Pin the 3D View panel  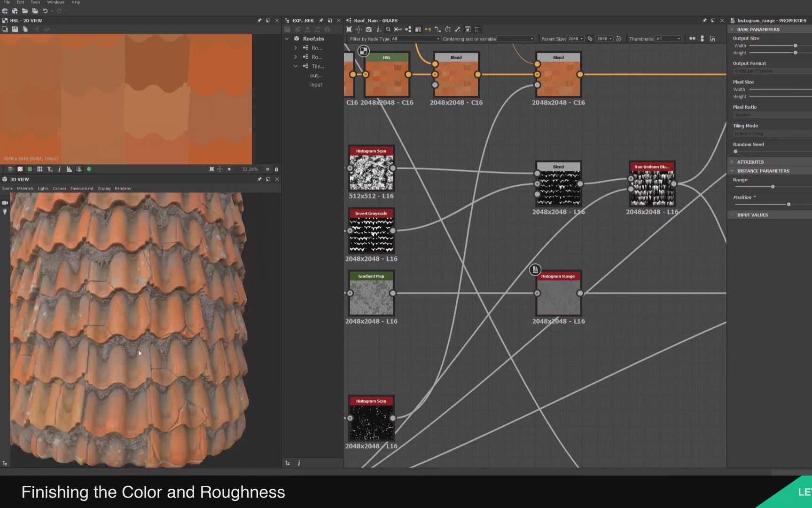click(x=259, y=179)
